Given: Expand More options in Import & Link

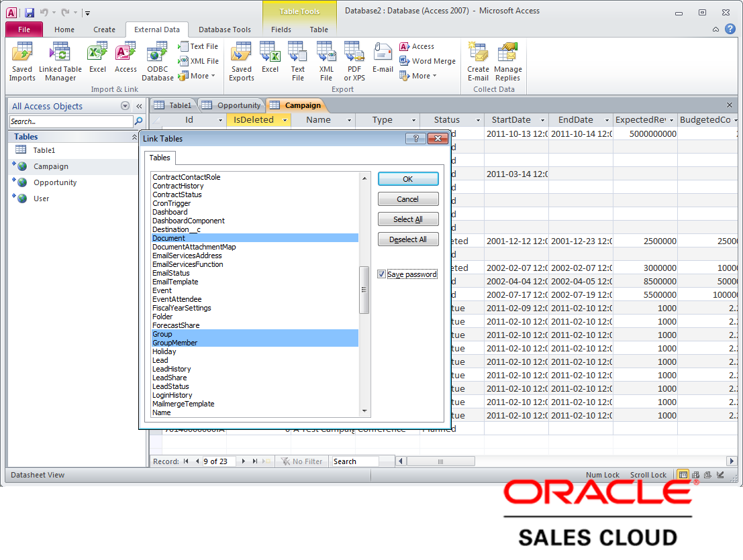Looking at the screenshot, I should point(197,76).
